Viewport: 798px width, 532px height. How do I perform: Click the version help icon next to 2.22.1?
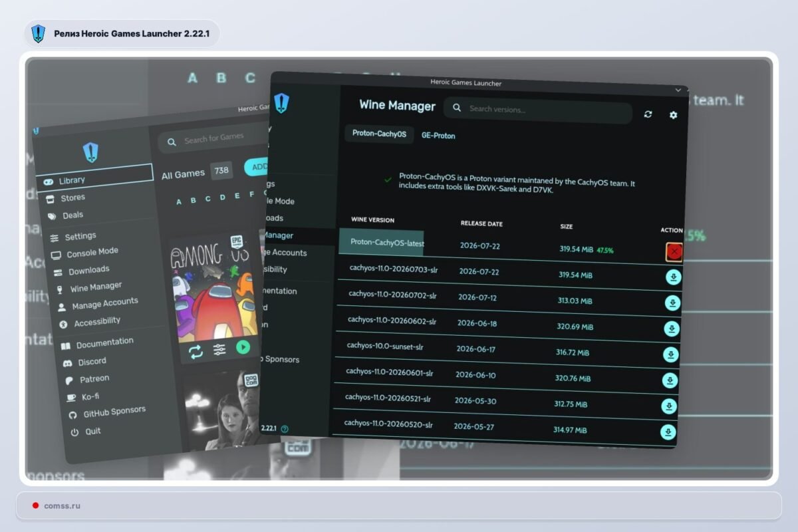[x=285, y=429]
